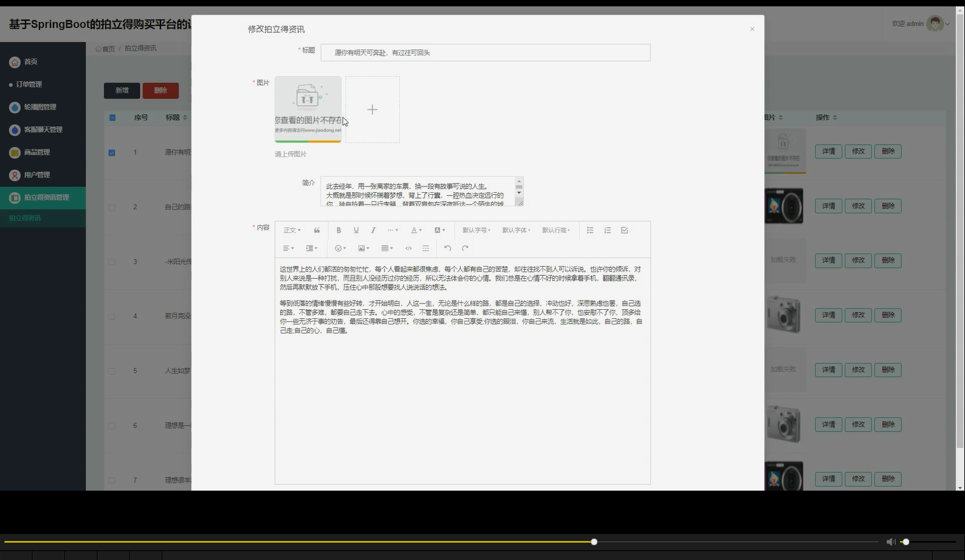Toggle the select-all header checkbox

(x=113, y=118)
